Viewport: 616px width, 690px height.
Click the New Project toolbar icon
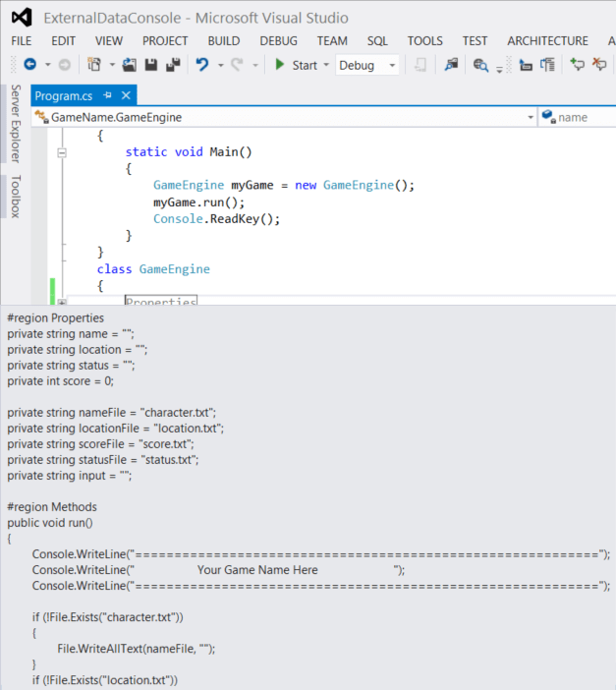click(x=93, y=65)
